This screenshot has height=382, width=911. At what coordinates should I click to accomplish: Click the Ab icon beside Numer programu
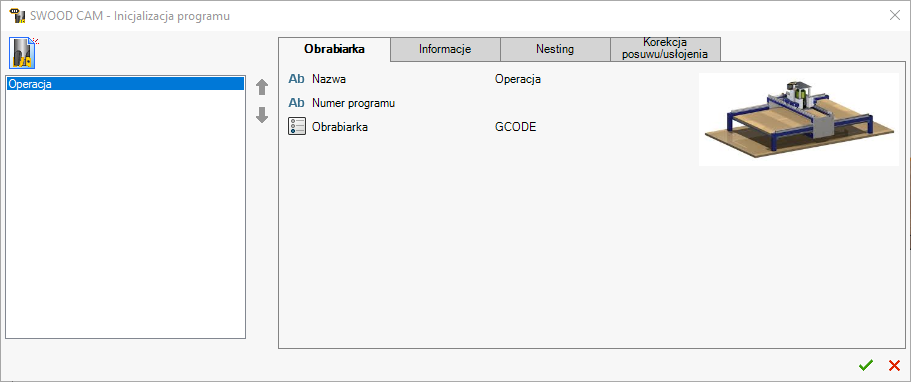pyautogui.click(x=296, y=103)
